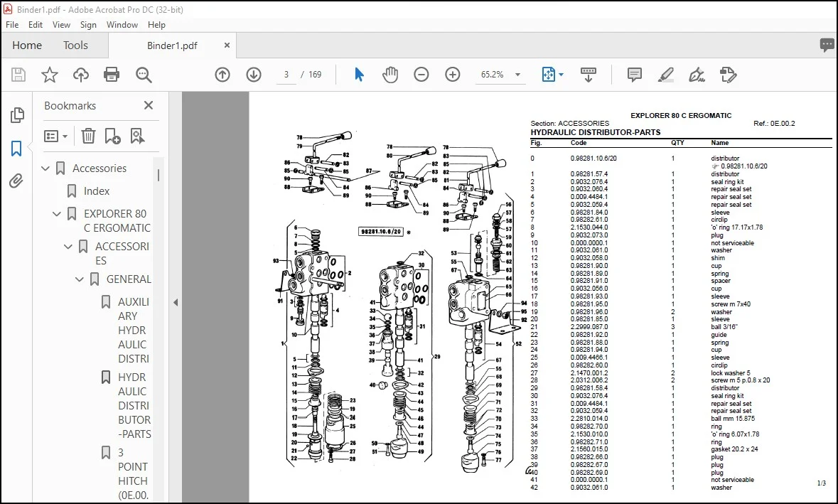This screenshot has height=504, width=838.
Task: Switch to the Tools tab
Action: click(x=75, y=45)
